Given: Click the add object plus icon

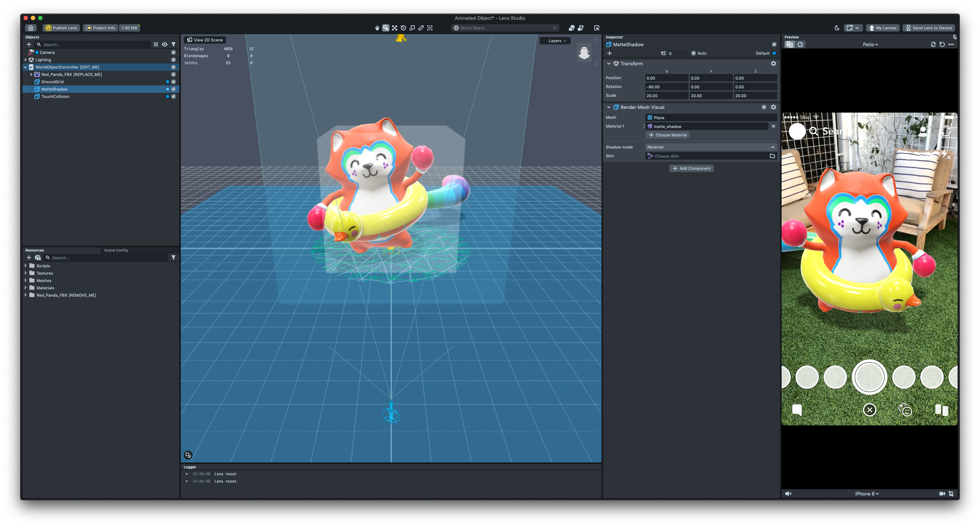Looking at the screenshot, I should coord(29,44).
